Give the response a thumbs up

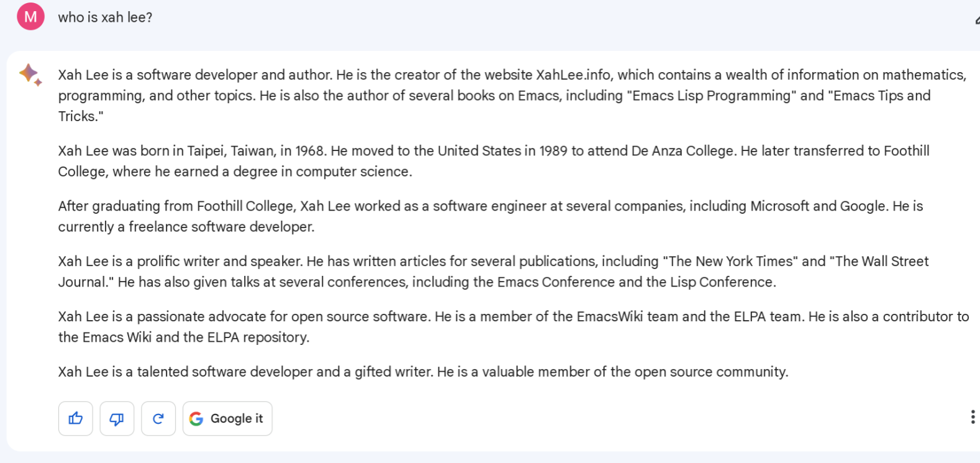(x=75, y=418)
